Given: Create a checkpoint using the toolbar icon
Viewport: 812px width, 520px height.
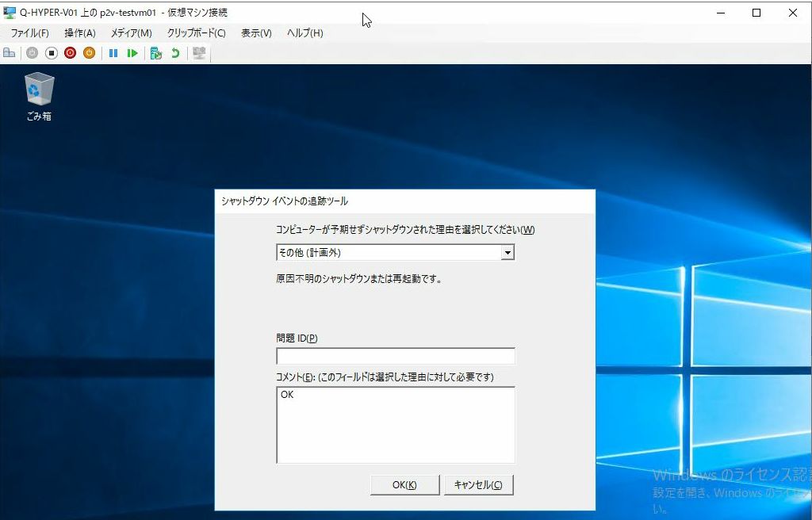Looking at the screenshot, I should pyautogui.click(x=156, y=53).
